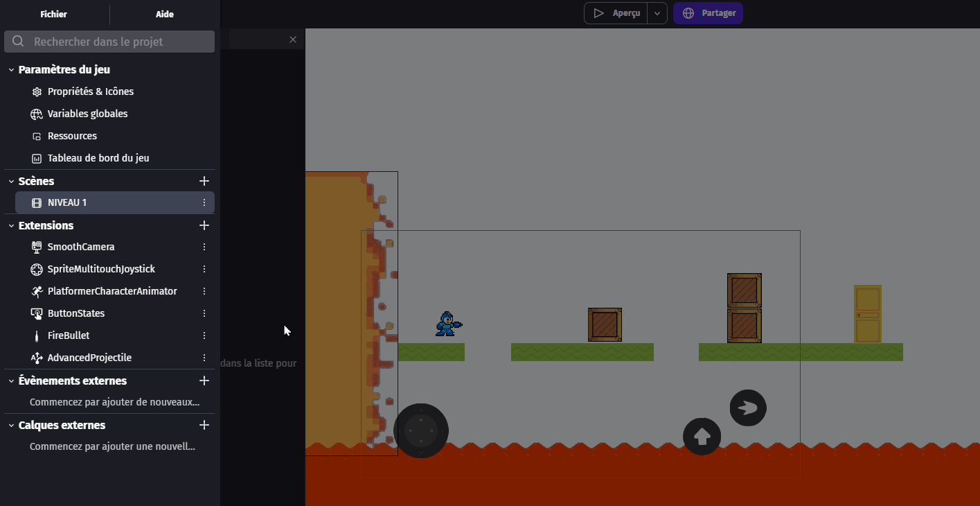Open the Aide menu

tap(165, 14)
